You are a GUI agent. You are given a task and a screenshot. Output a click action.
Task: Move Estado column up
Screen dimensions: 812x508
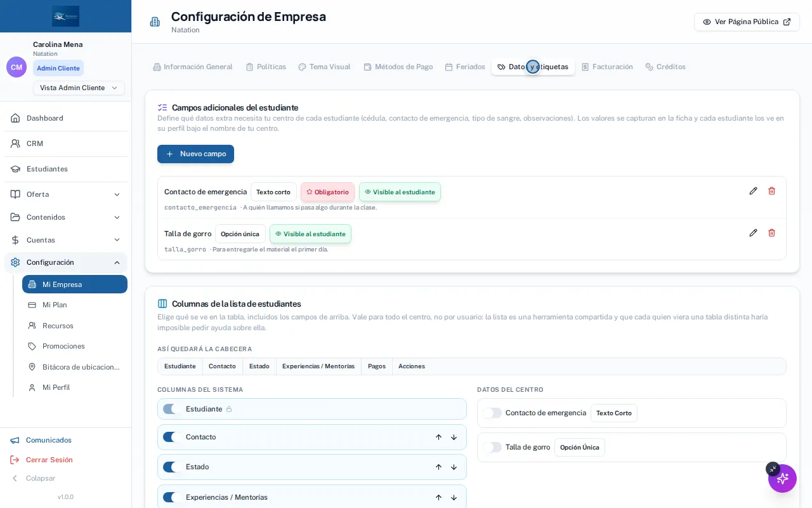click(438, 467)
